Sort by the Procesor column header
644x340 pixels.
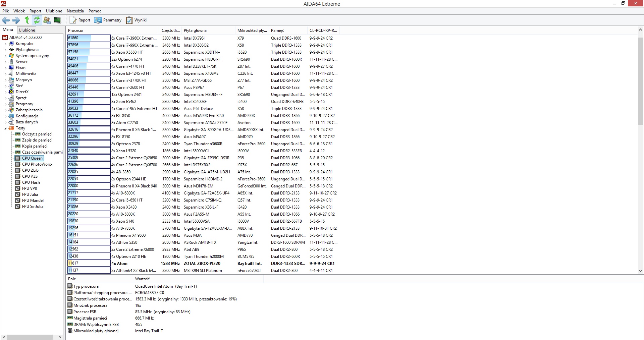tap(113, 30)
